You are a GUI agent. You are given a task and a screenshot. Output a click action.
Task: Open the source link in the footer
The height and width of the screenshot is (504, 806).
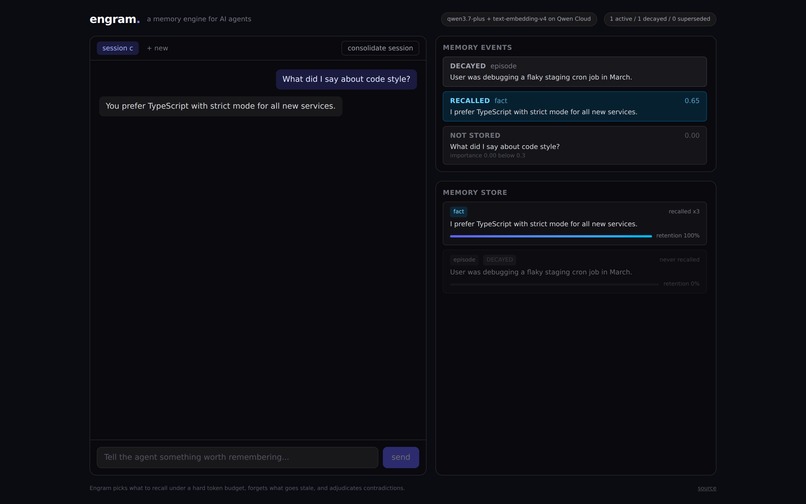(x=707, y=488)
